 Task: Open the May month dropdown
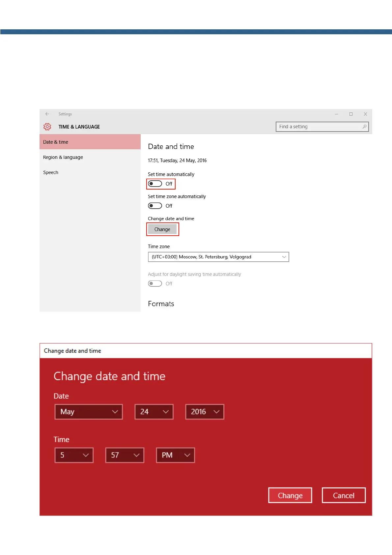[x=89, y=412]
